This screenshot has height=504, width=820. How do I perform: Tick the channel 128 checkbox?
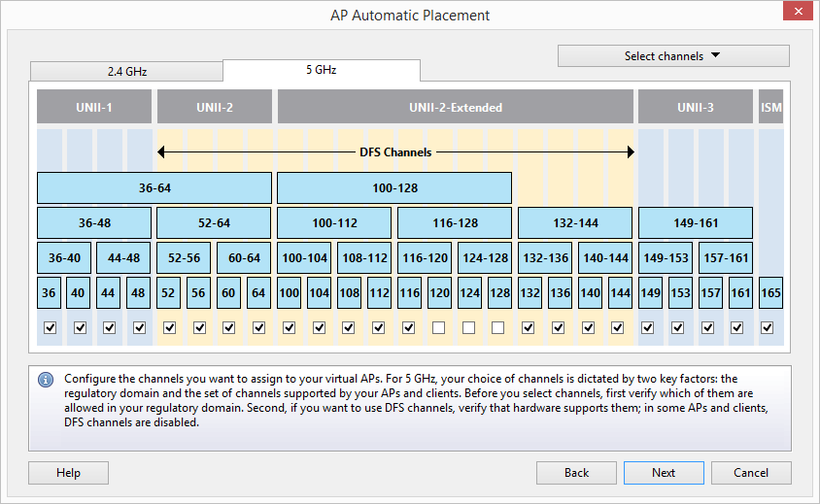pos(498,328)
